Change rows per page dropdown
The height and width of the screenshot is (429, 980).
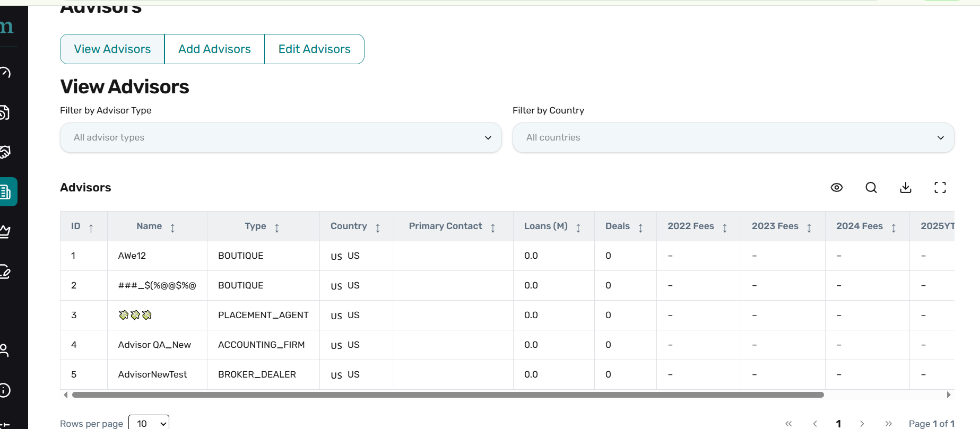(x=149, y=423)
